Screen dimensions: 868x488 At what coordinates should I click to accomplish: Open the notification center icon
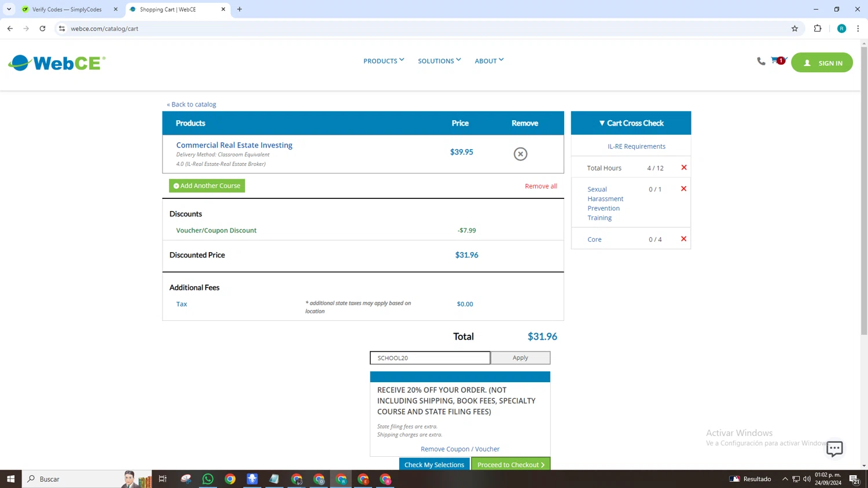(x=854, y=479)
